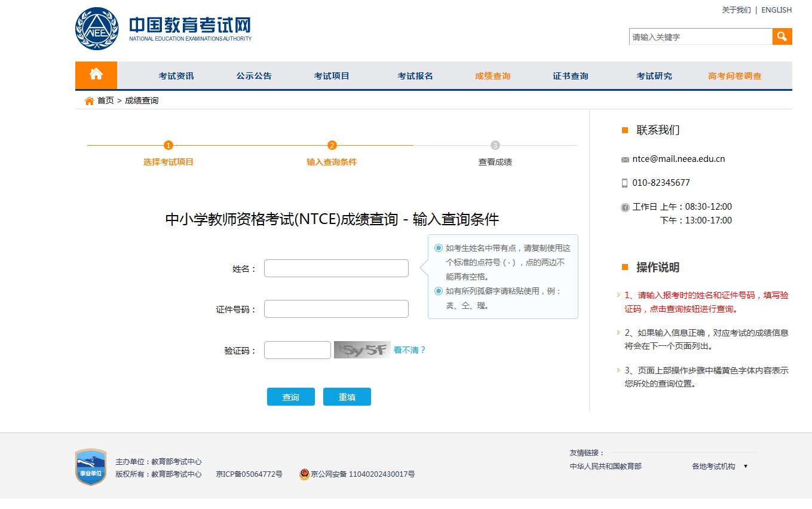Click the search magnifier icon
The image size is (812, 509).
782,36
